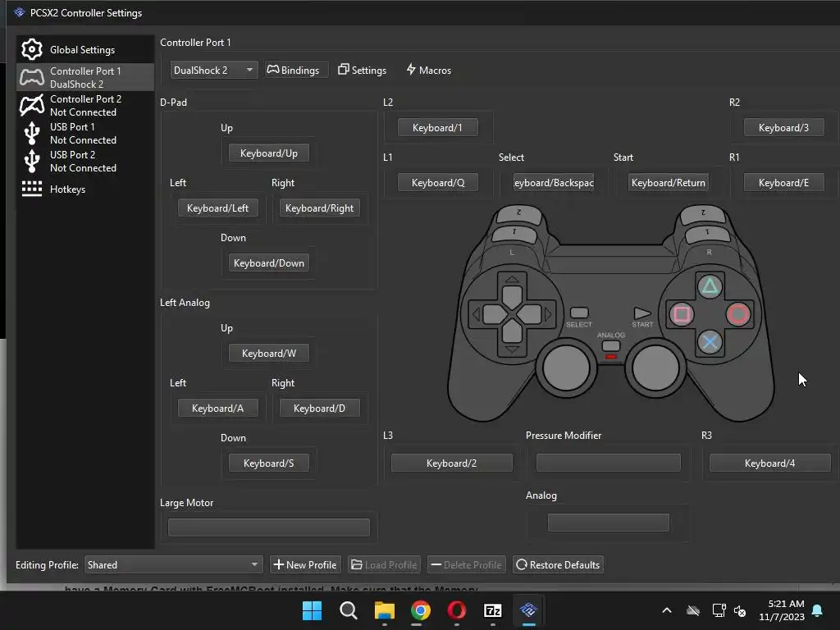The height and width of the screenshot is (630, 840).
Task: Open 7-Zip from taskbar
Action: [x=492, y=610]
